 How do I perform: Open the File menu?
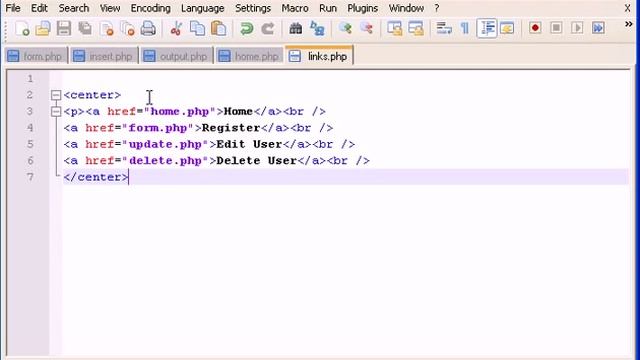coord(13,8)
